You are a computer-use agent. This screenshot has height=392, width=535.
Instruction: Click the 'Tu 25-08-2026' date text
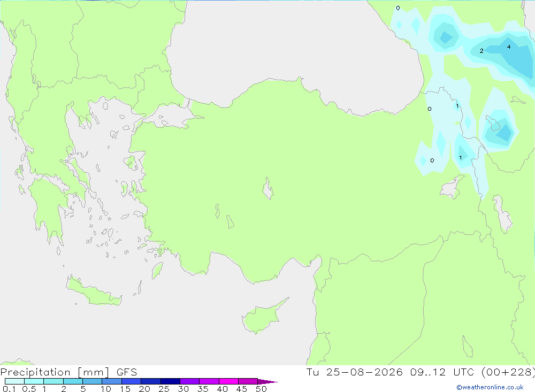point(354,372)
